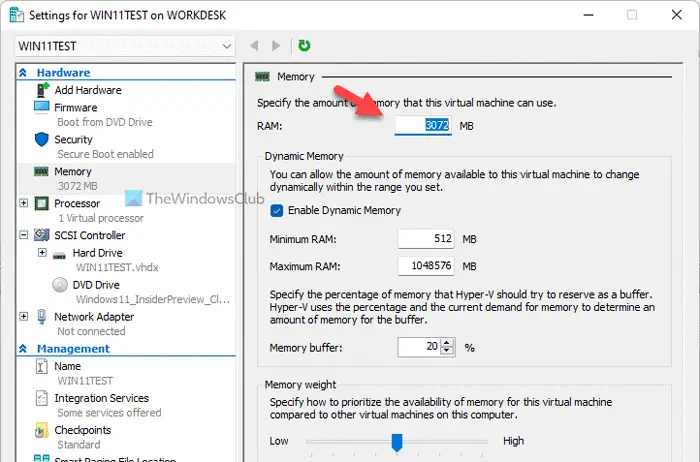Select Integration Services item
This screenshot has width=700, height=462.
click(x=101, y=398)
